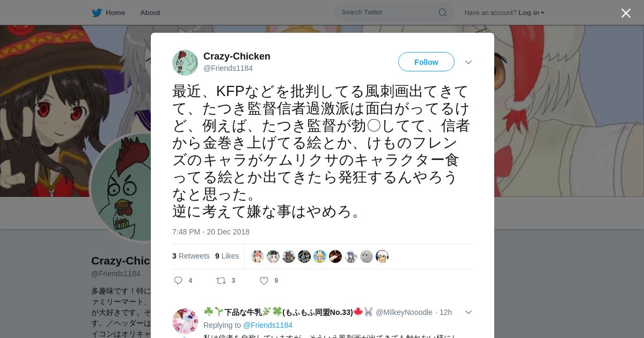644x338 pixels.
Task: Follow Crazy-Chicken
Action: point(426,62)
